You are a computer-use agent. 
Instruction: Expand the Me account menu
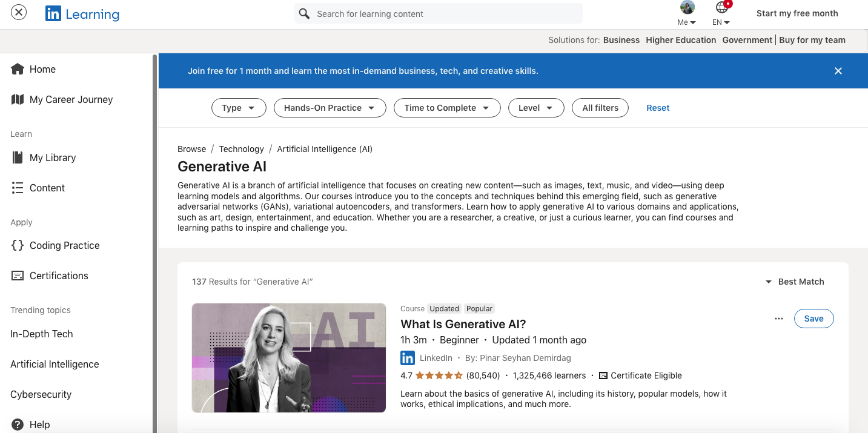tap(686, 22)
